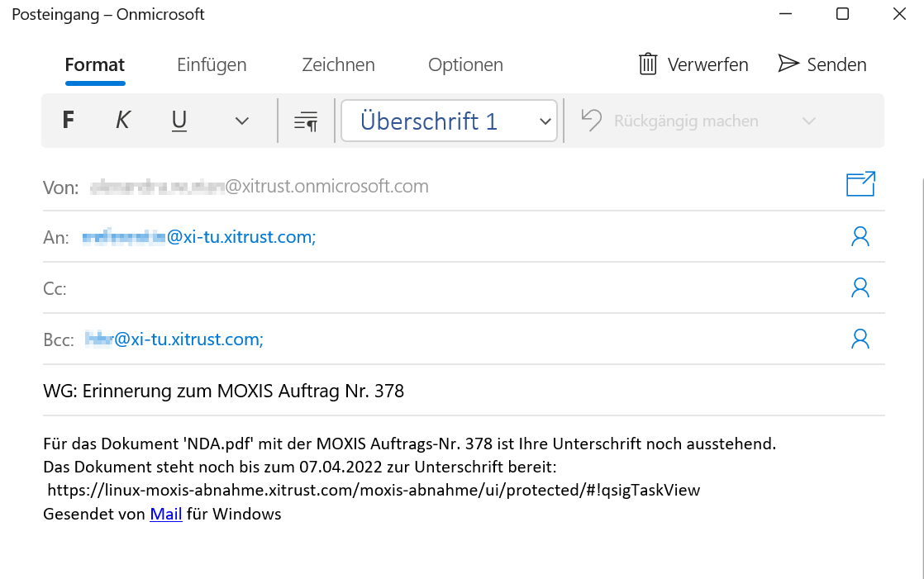Open the email in new window via pop-out icon
The height and width of the screenshot is (579, 924).
pyautogui.click(x=860, y=185)
